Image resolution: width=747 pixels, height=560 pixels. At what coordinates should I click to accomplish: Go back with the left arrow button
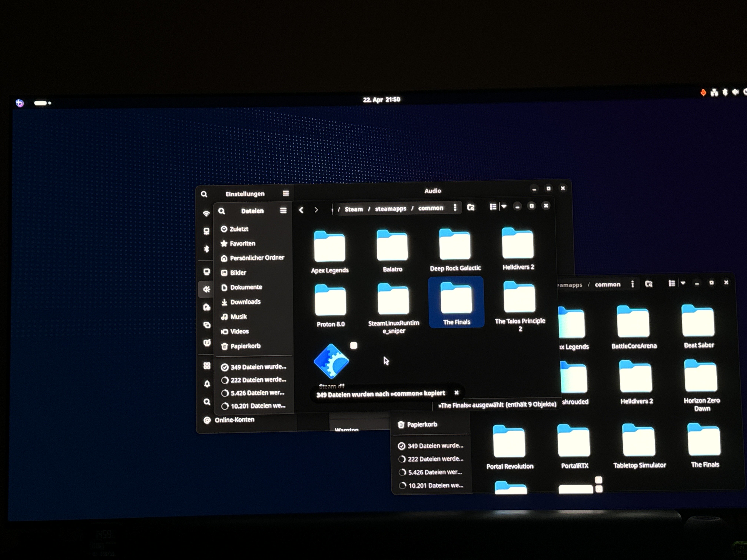(x=301, y=210)
